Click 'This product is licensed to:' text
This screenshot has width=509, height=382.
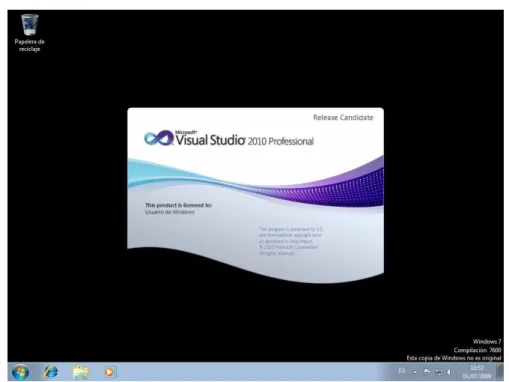pyautogui.click(x=178, y=205)
